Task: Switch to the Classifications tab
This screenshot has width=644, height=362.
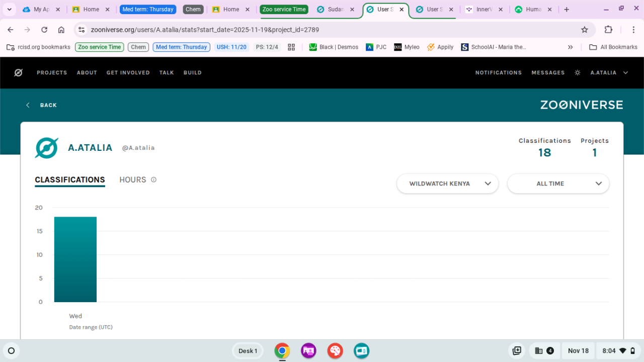Action: [x=70, y=180]
